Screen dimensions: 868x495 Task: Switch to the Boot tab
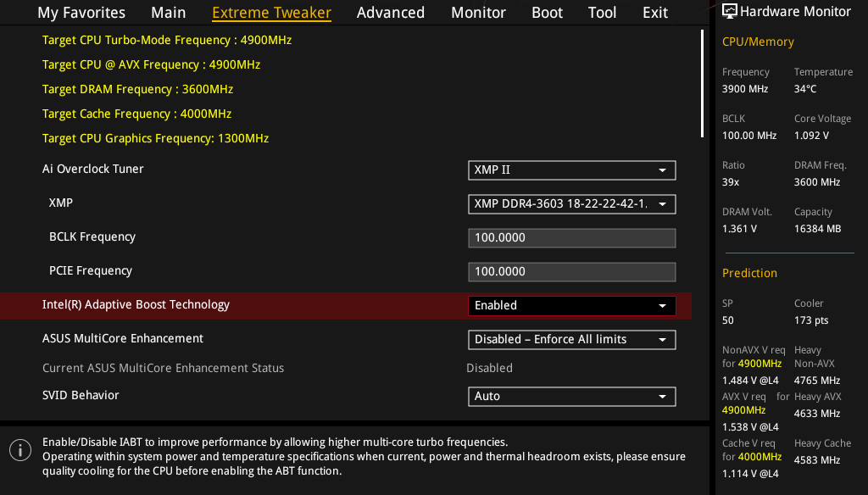pyautogui.click(x=547, y=12)
